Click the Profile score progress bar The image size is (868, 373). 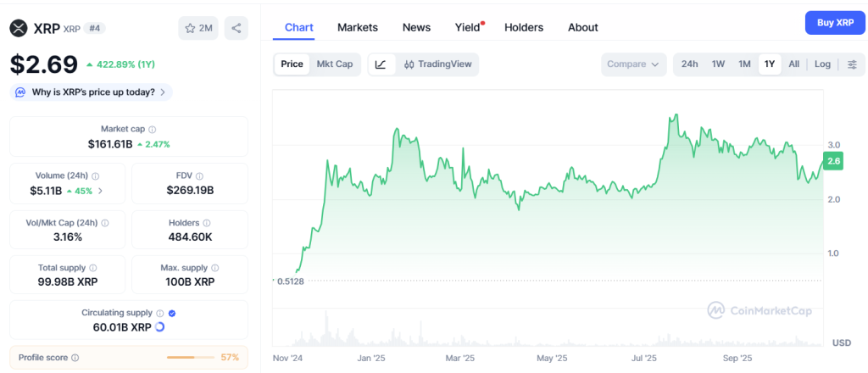(191, 358)
